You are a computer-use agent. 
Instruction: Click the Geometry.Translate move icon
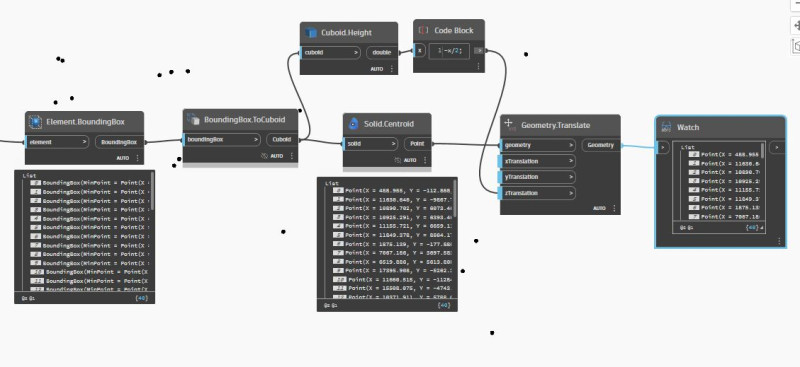coord(509,124)
